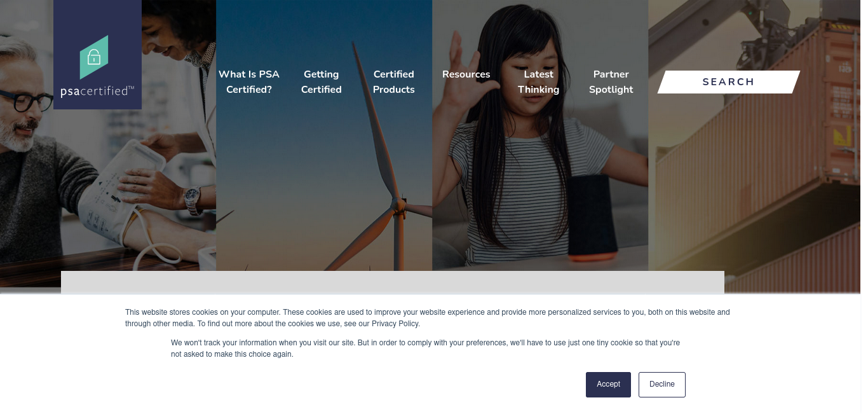Click the psacertified wordmark text
The width and height of the screenshot is (868, 414).
(97, 91)
